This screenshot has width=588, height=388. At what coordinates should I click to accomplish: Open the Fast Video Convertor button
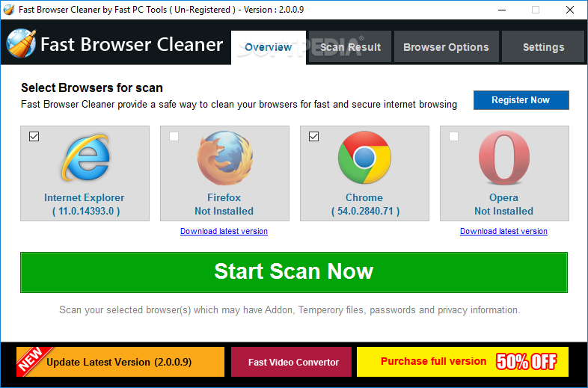click(x=291, y=362)
